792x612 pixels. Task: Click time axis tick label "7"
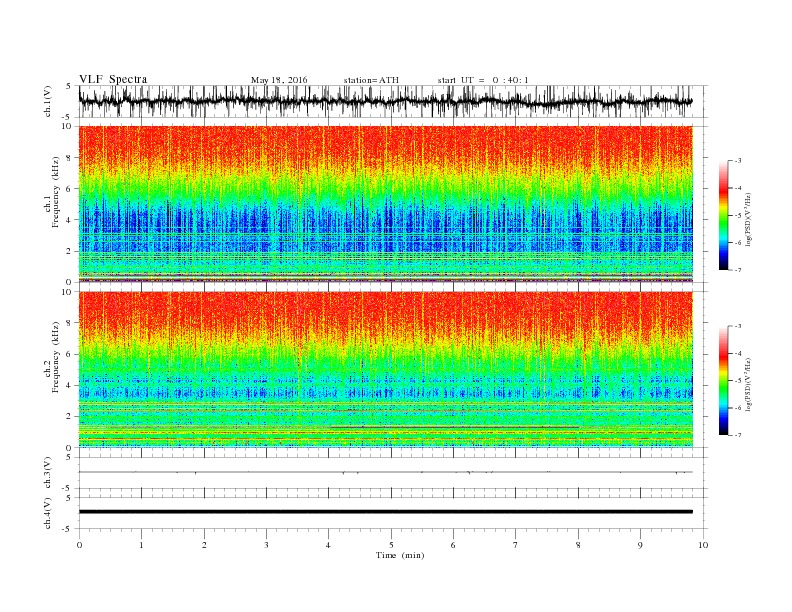coord(516,545)
